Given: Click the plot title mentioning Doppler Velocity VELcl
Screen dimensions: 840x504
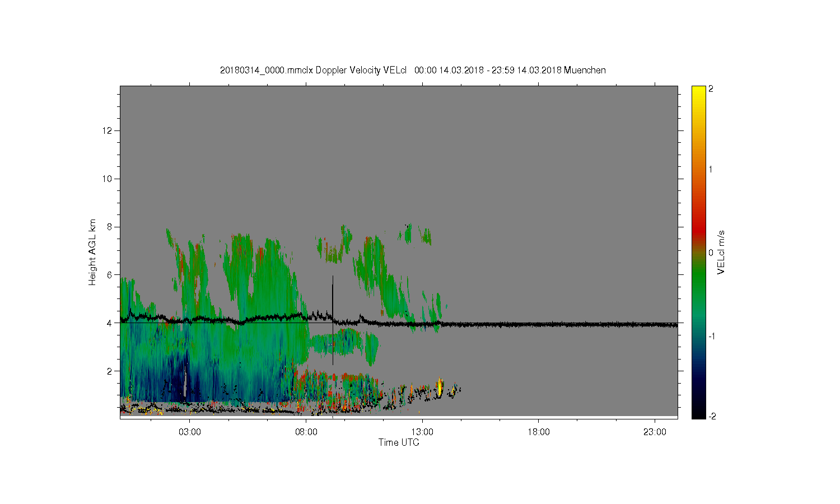Looking at the screenshot, I should tap(413, 70).
